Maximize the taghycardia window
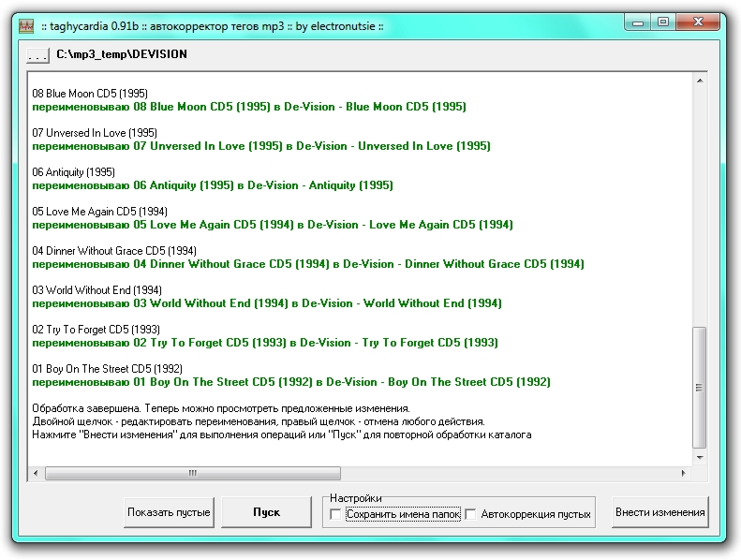 (663, 22)
